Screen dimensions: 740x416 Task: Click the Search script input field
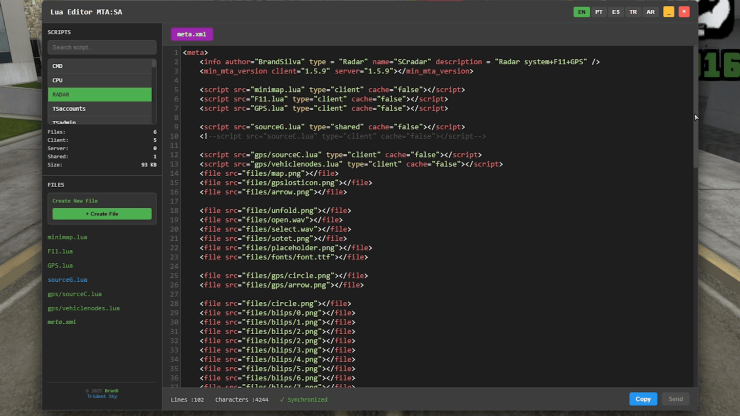pos(101,47)
